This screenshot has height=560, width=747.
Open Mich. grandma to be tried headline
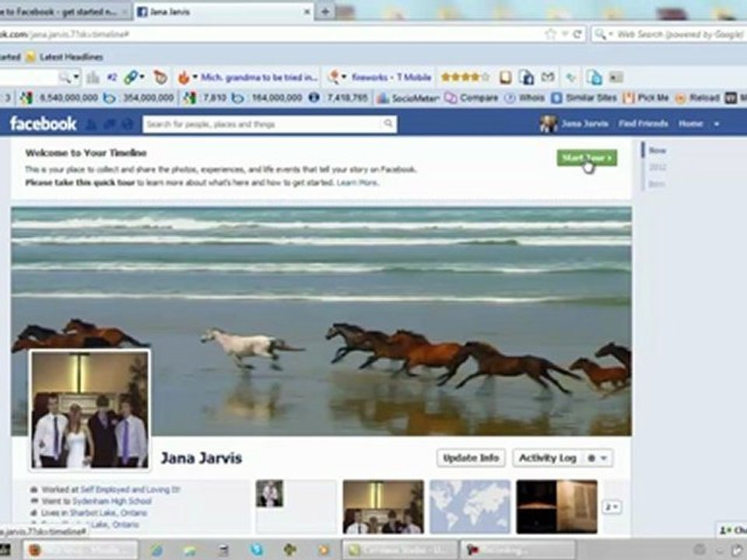tap(258, 77)
